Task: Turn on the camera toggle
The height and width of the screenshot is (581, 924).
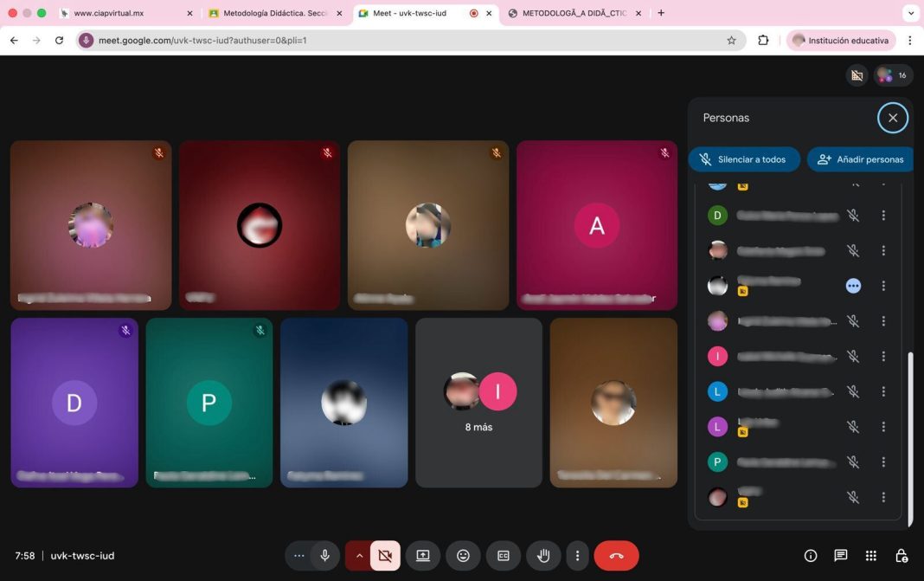Action: [385, 556]
